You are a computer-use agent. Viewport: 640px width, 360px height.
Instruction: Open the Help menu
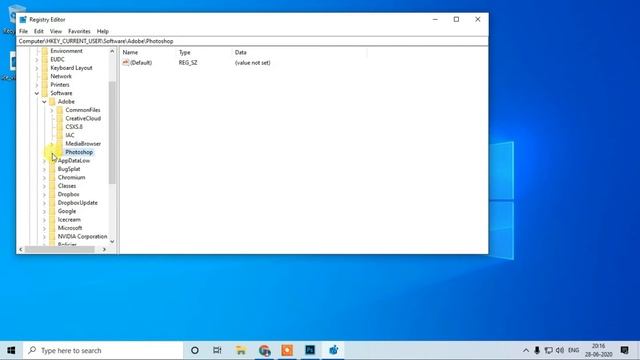point(102,31)
